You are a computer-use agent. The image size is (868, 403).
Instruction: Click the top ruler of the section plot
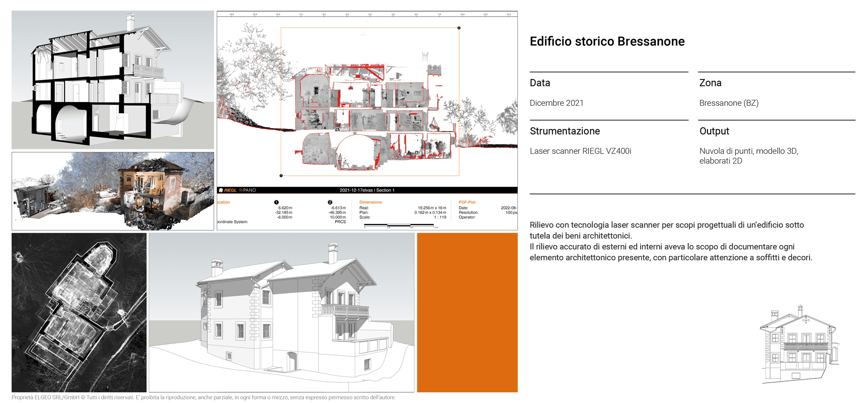coord(367,14)
